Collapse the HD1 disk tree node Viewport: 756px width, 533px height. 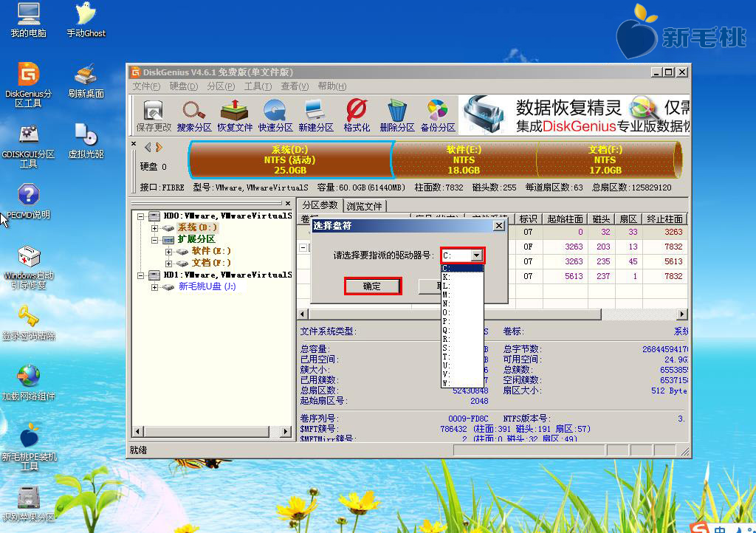tap(141, 275)
